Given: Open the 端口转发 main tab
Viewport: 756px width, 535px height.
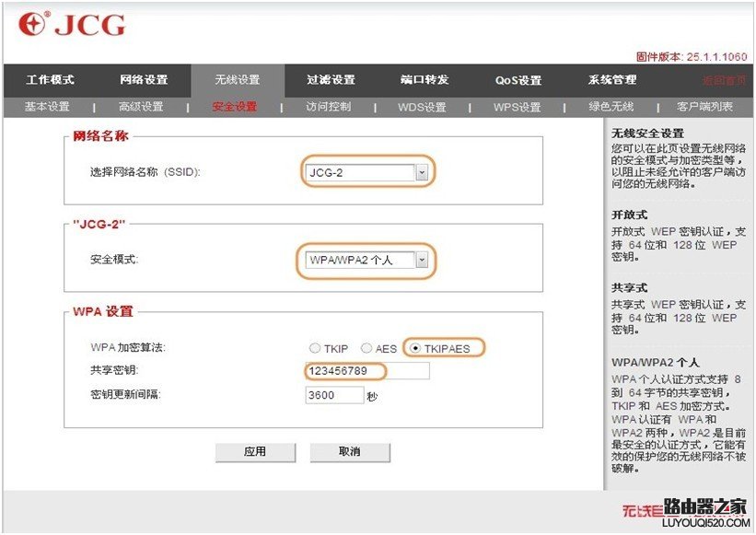Looking at the screenshot, I should [425, 79].
